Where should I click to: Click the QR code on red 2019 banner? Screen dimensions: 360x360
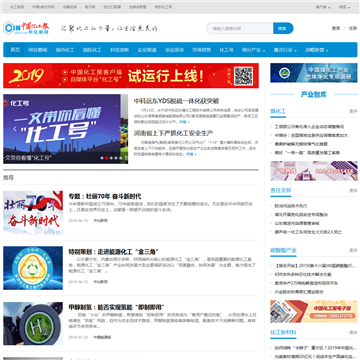243,76
